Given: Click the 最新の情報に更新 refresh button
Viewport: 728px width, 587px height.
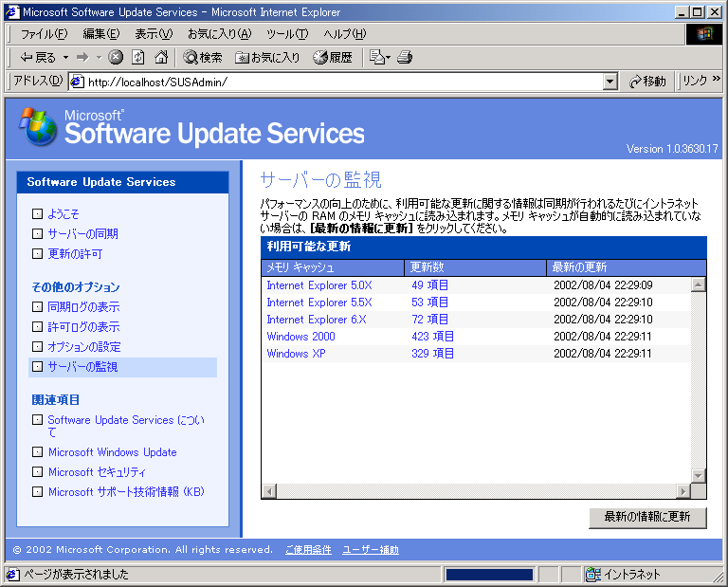Looking at the screenshot, I should click(647, 518).
